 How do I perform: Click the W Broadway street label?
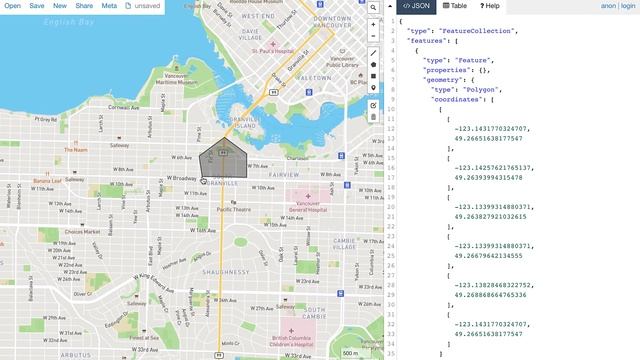[182, 178]
